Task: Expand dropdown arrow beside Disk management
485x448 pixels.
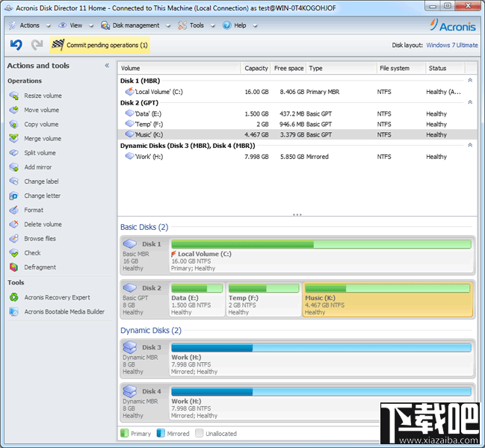Action: pyautogui.click(x=168, y=26)
